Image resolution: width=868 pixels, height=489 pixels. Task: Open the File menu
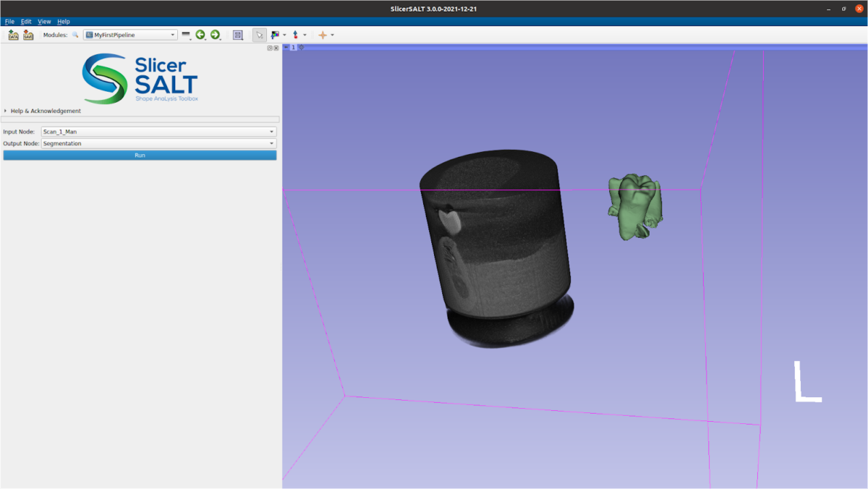(9, 22)
